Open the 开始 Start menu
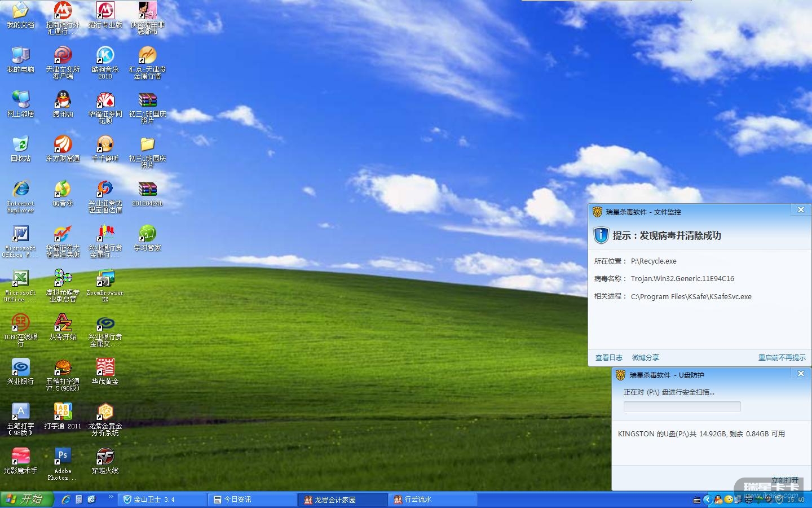This screenshot has height=508, width=812. (x=27, y=500)
